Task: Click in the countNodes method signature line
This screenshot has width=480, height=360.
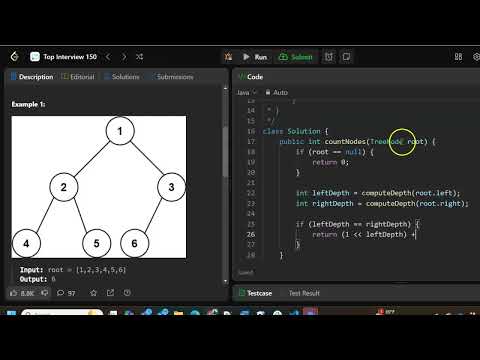Action: [x=357, y=141]
